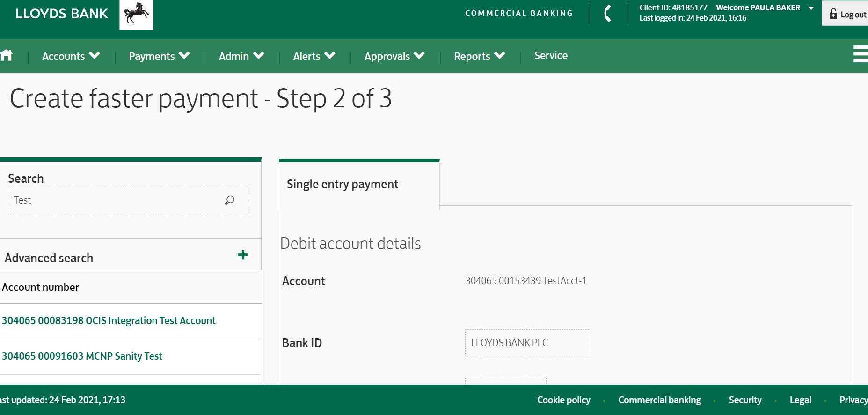Open the phone contact icon
Screen dimensions: 868x415
click(x=608, y=13)
